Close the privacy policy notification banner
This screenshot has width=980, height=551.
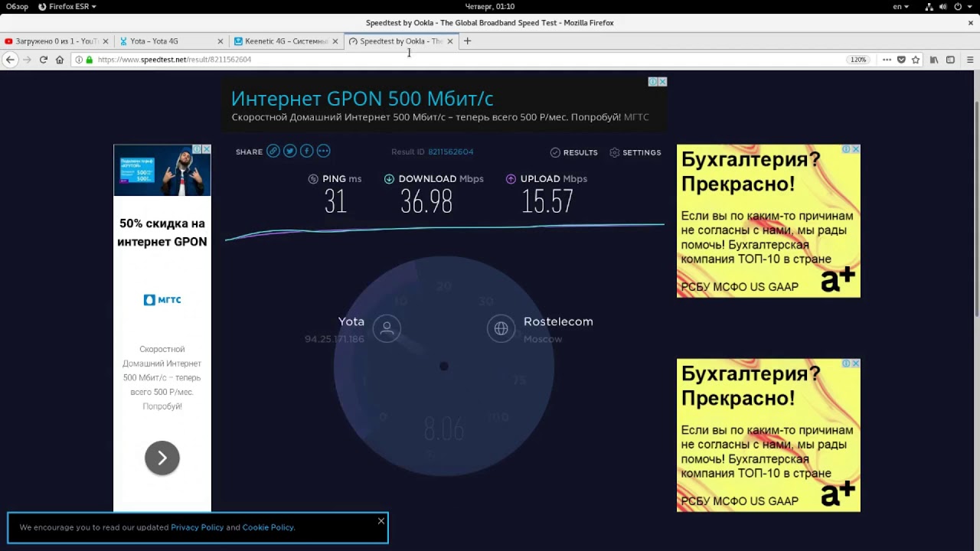point(381,521)
